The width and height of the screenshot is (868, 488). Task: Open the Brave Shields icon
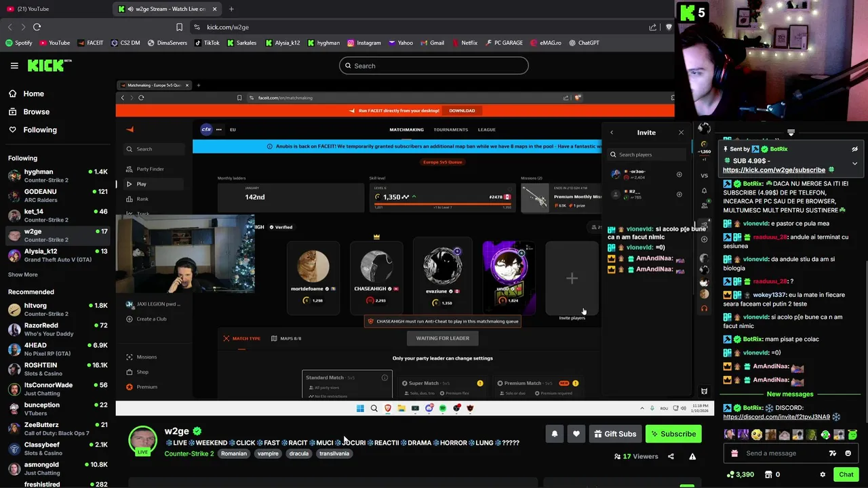click(x=669, y=27)
